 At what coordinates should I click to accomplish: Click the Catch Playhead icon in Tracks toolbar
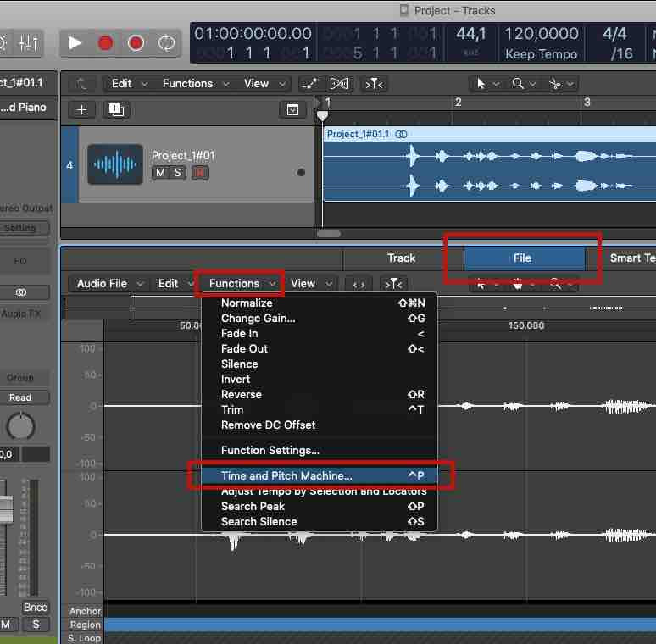(x=374, y=84)
